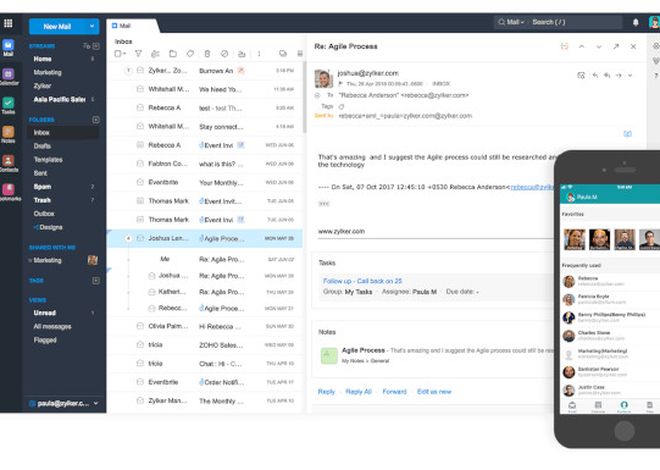Click the mark as spam icon in toolbar

click(x=224, y=53)
